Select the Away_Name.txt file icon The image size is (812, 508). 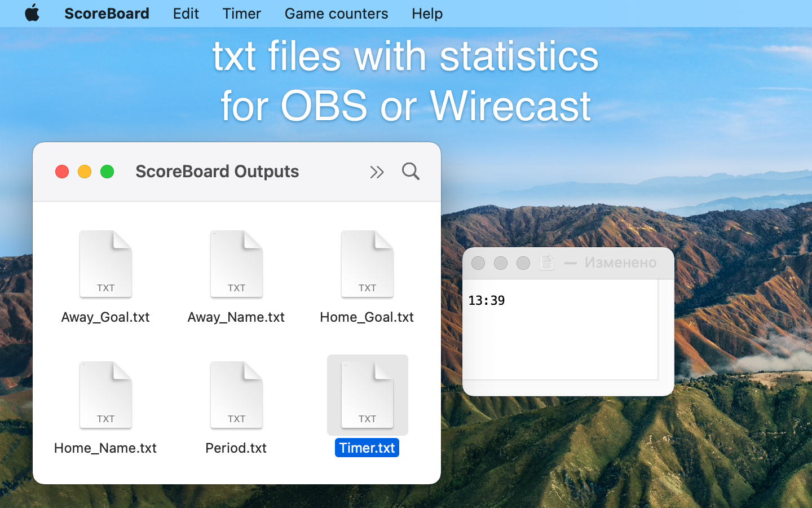click(x=236, y=264)
